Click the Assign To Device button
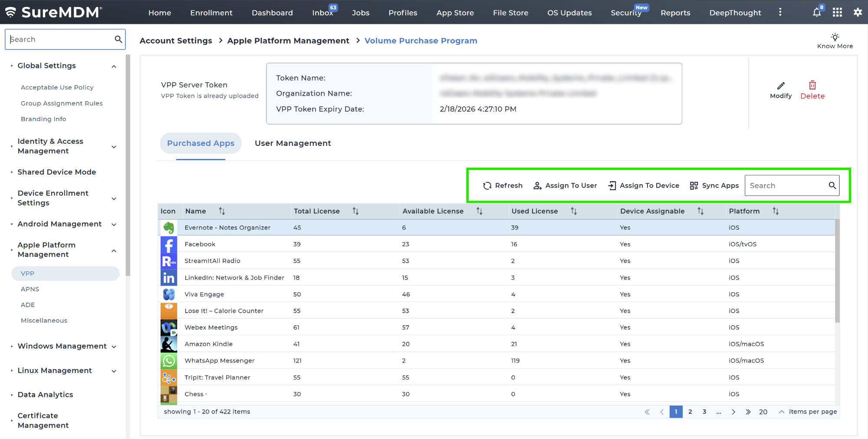Image resolution: width=868 pixels, height=439 pixels. coord(644,185)
